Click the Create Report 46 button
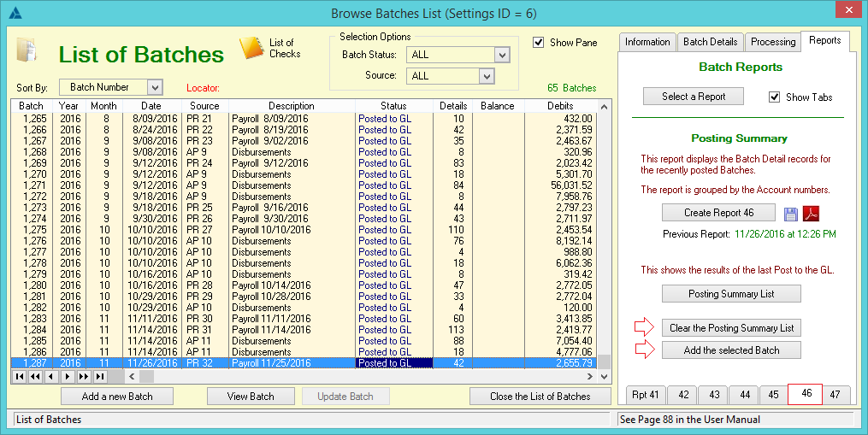 pos(718,213)
